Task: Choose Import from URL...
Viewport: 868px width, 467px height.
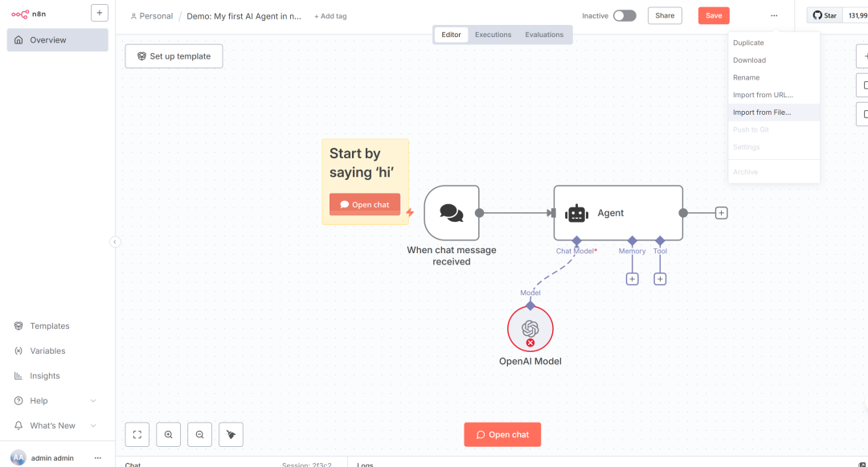Action: [774, 95]
